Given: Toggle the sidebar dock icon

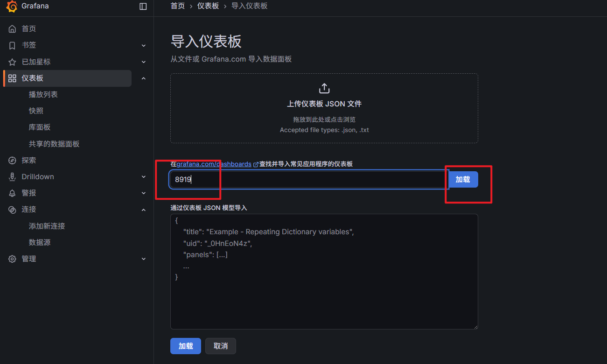Looking at the screenshot, I should 143,7.
